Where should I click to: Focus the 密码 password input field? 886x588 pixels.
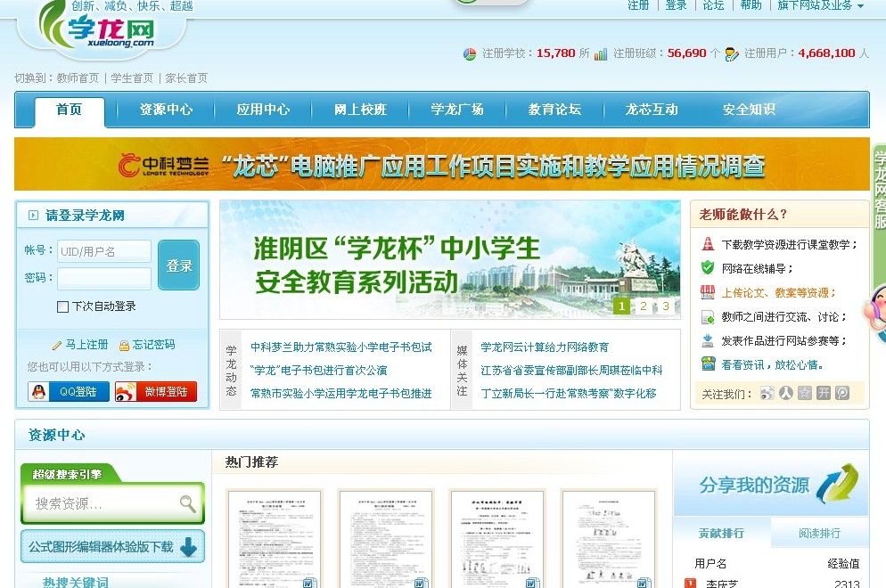pos(104,279)
